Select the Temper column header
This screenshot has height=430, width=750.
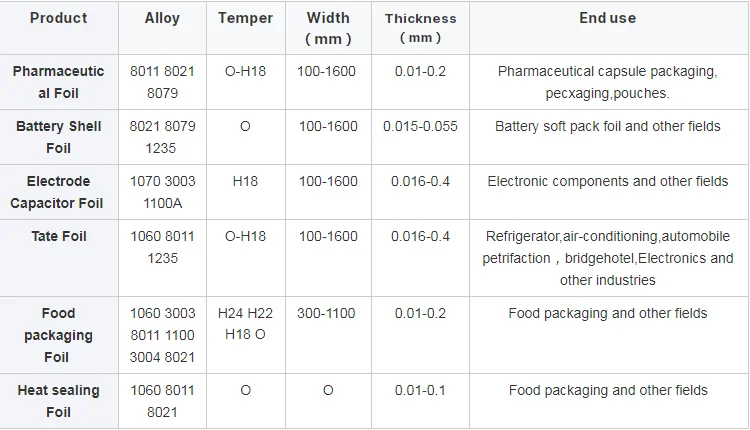[245, 18]
